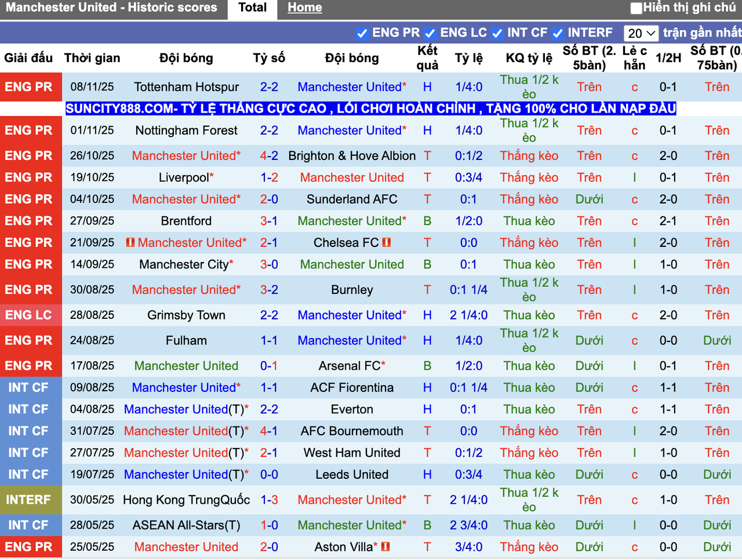Select the 0:3/4 odds in Leeds United row

point(468,475)
